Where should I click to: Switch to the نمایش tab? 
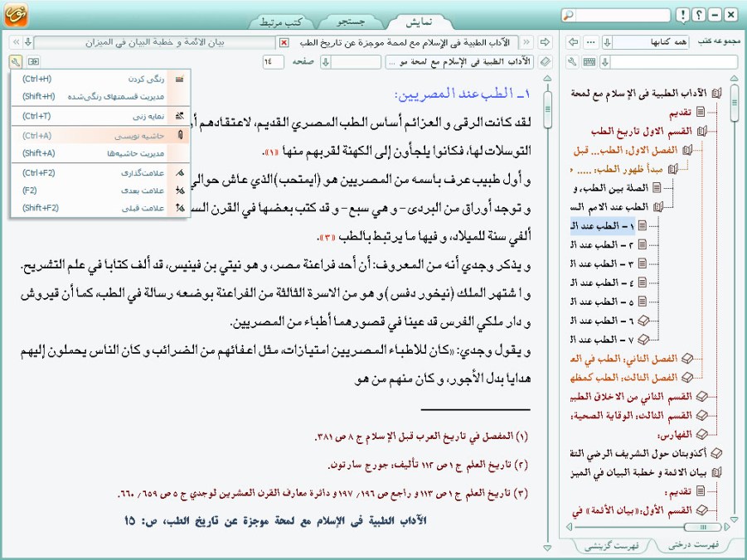coord(419,22)
